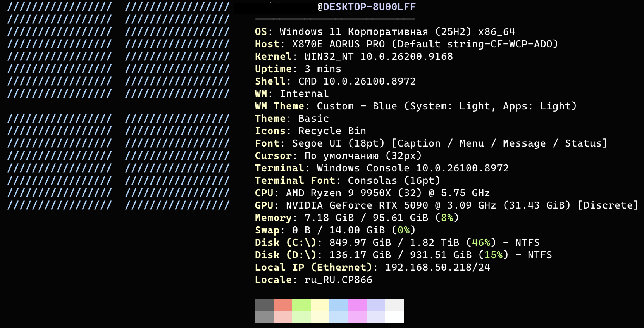Pick the dark gray color swatch
Image resolution: width=644 pixels, height=328 pixels.
pos(264,305)
